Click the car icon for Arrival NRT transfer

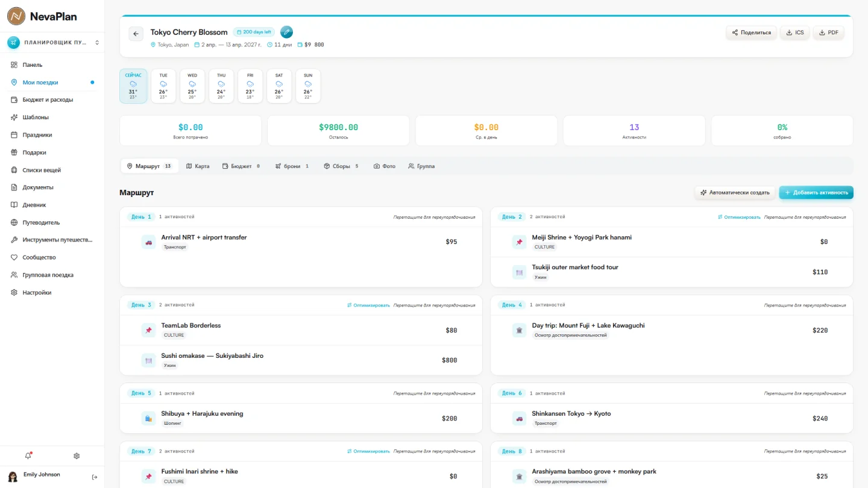(x=148, y=242)
